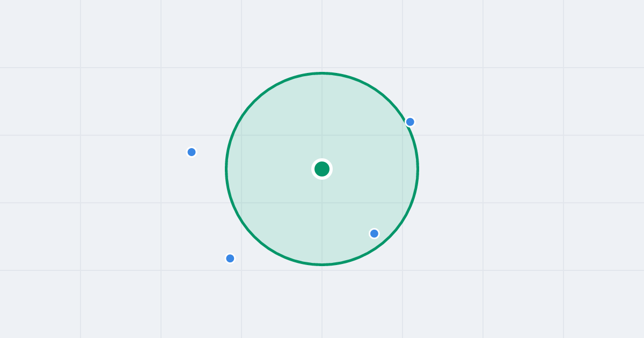Select the blue point on the circle's upper-right edge
The width and height of the screenshot is (644, 338).
click(410, 122)
